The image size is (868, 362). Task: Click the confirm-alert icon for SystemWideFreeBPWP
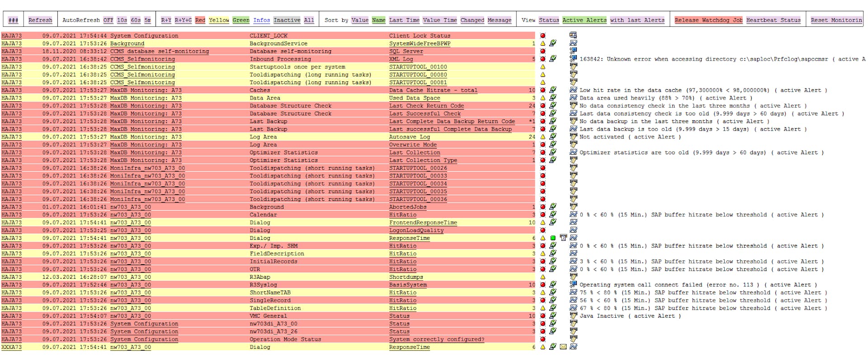552,43
